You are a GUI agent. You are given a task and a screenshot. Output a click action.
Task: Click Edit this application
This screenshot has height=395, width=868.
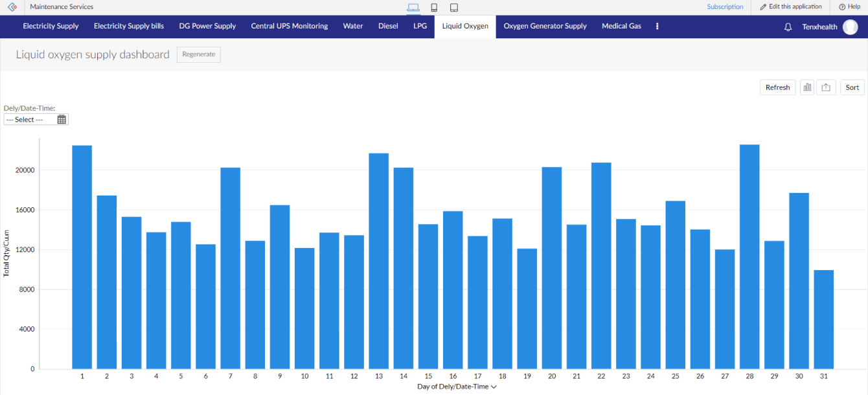(791, 7)
